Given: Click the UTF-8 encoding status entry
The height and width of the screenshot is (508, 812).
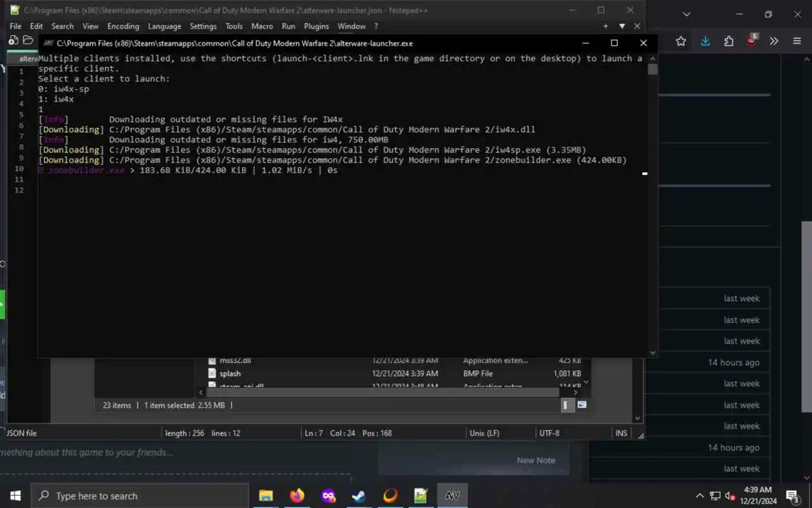Looking at the screenshot, I should 549,433.
